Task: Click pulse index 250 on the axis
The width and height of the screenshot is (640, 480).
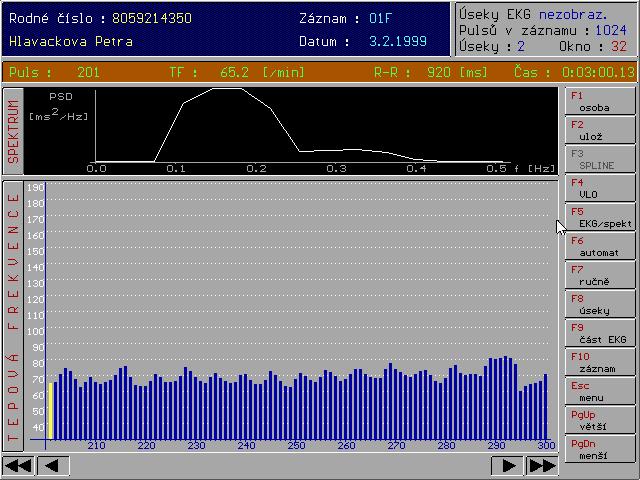Action: [297, 445]
